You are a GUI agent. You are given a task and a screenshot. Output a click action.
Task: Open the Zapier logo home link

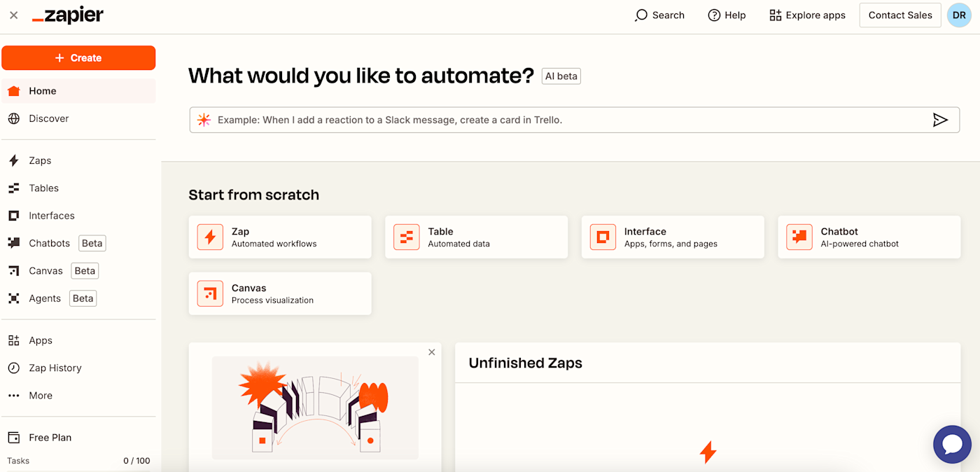click(68, 16)
